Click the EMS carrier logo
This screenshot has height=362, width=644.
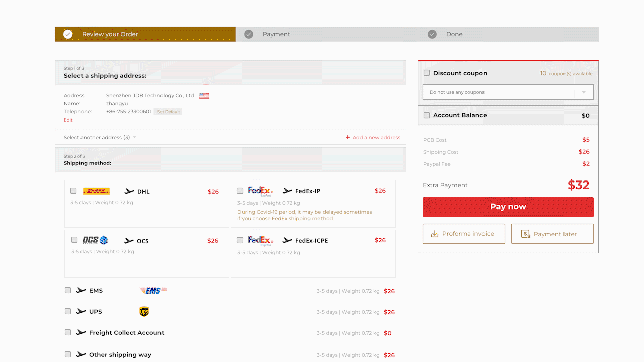pos(153,290)
